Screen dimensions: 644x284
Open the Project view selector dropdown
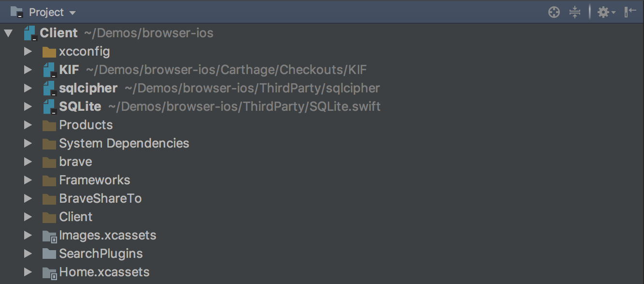point(52,12)
